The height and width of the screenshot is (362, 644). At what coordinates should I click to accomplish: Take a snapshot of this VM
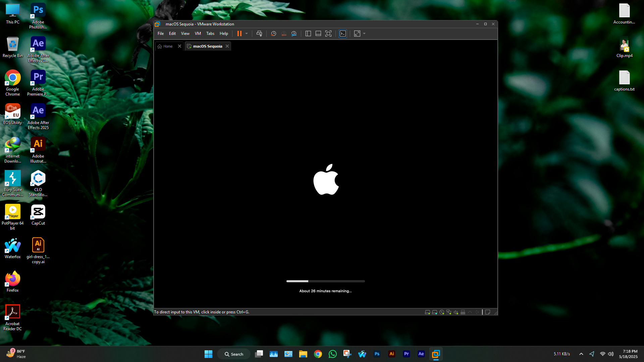click(273, 34)
